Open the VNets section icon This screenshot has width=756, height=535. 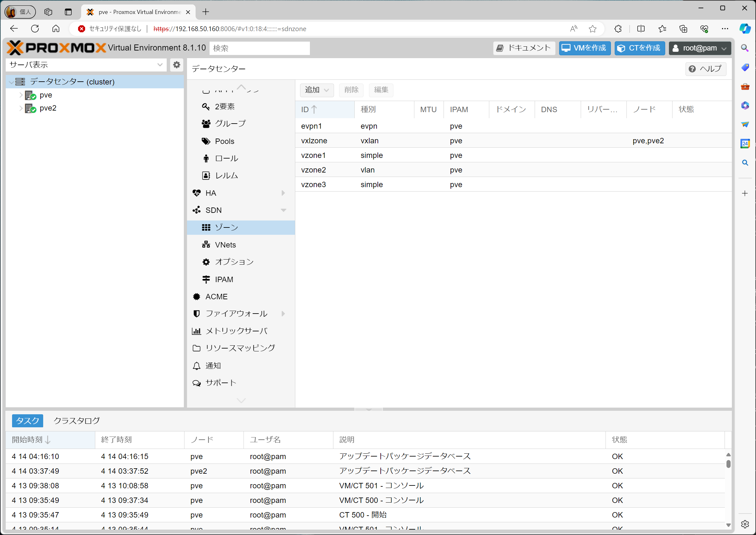click(x=206, y=244)
